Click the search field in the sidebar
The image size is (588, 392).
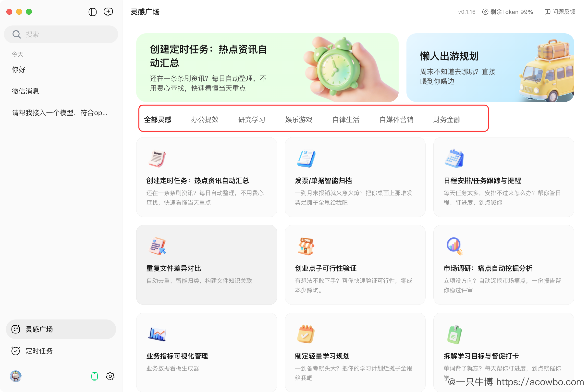coord(61,34)
